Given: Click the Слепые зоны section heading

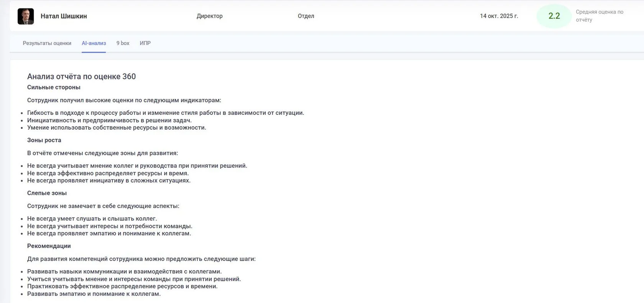Looking at the screenshot, I should (47, 193).
